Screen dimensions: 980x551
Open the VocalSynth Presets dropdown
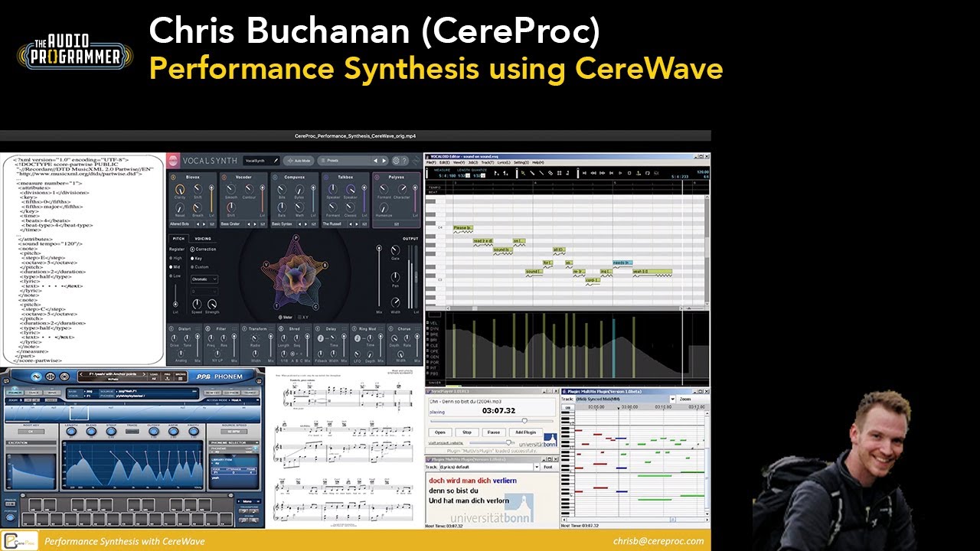pos(345,161)
